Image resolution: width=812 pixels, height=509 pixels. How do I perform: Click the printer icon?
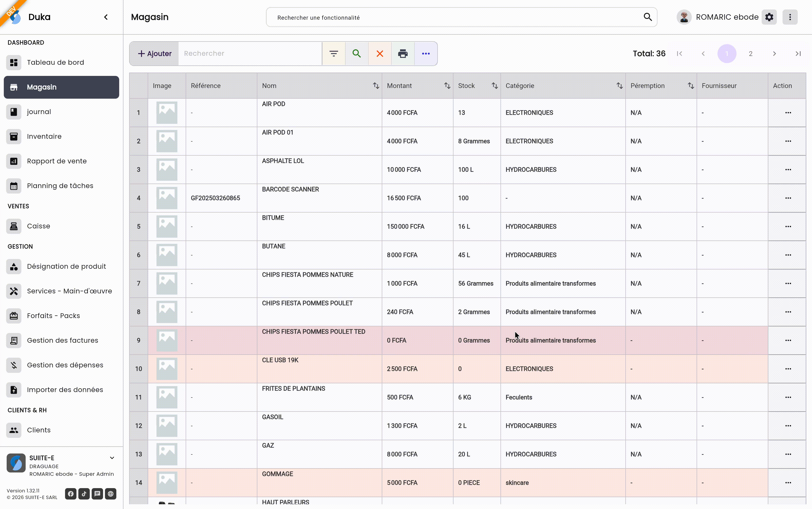pos(403,54)
